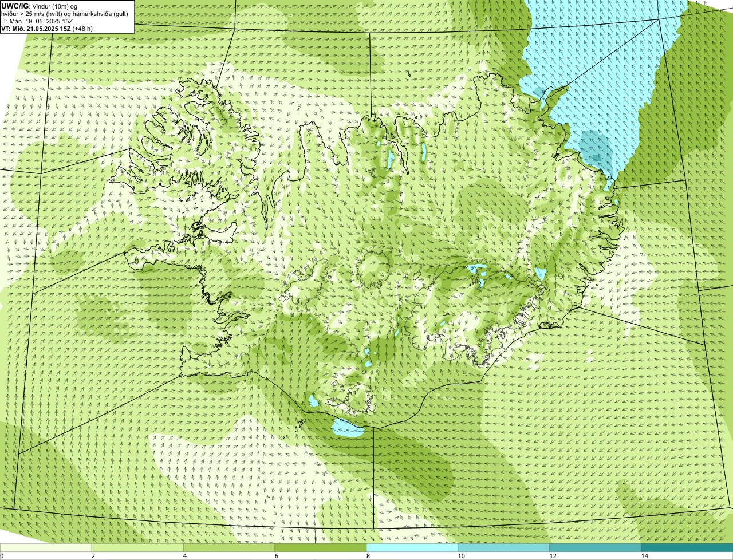Image resolution: width=733 pixels, height=560 pixels.
Task: Click the dark teal swatch above 14 m/s
Action: point(687,548)
